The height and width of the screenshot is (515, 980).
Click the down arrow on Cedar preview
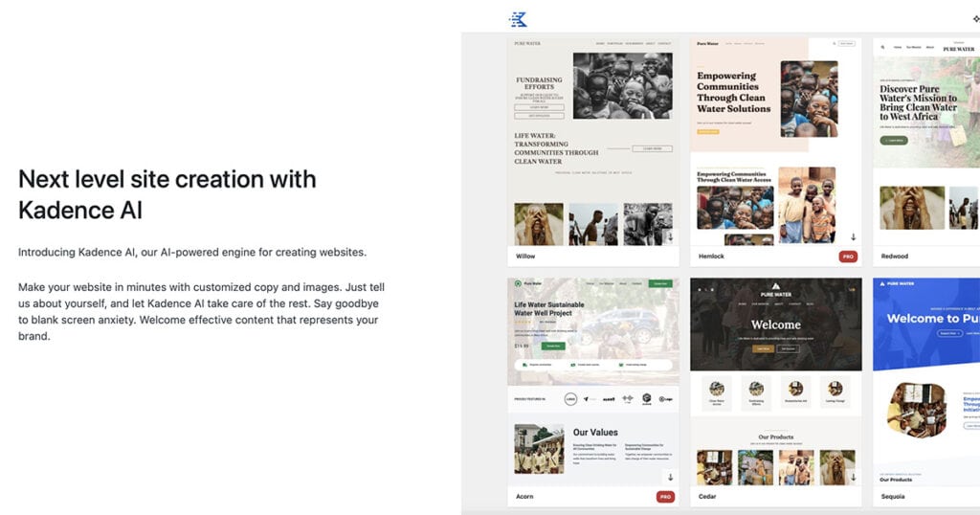tap(853, 478)
